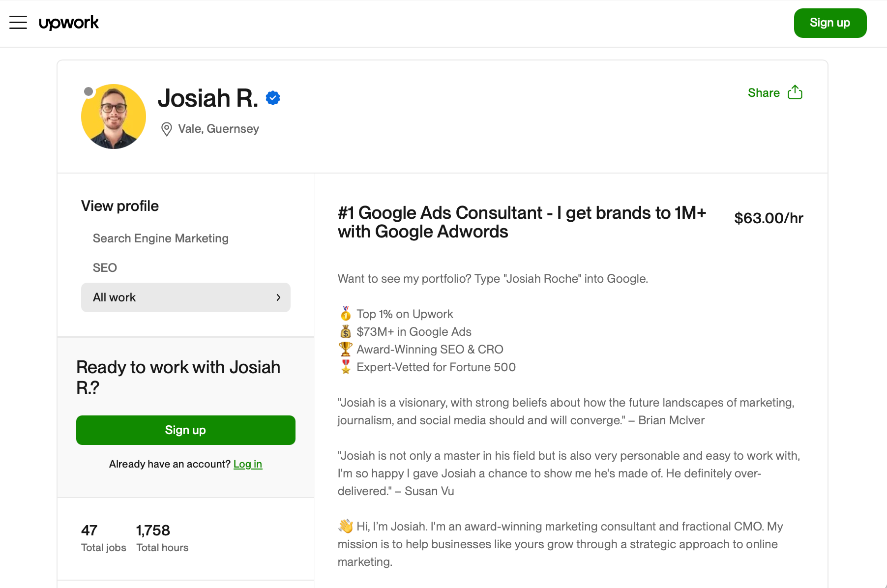Click the Sign up button in the header
Screen dimensions: 887x588
[x=829, y=23]
